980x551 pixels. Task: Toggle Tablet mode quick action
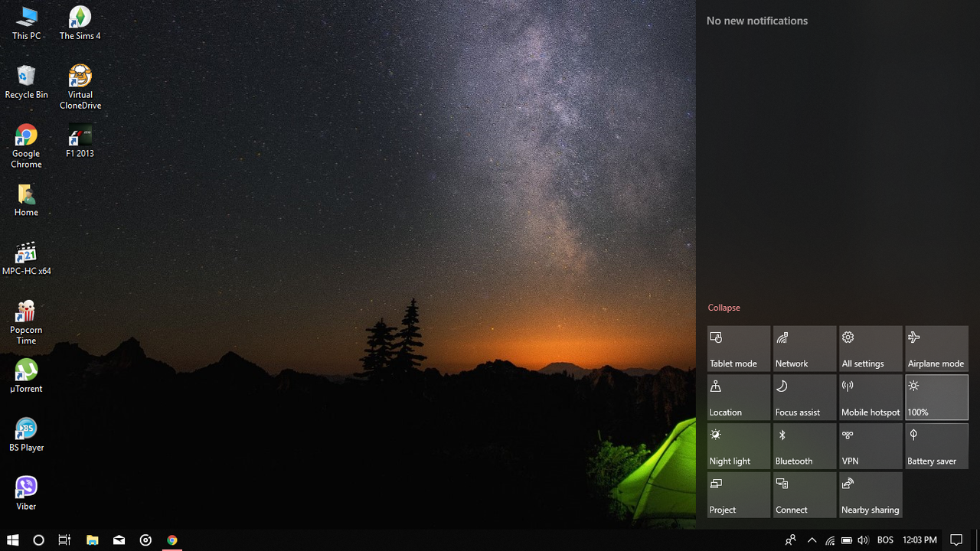739,349
